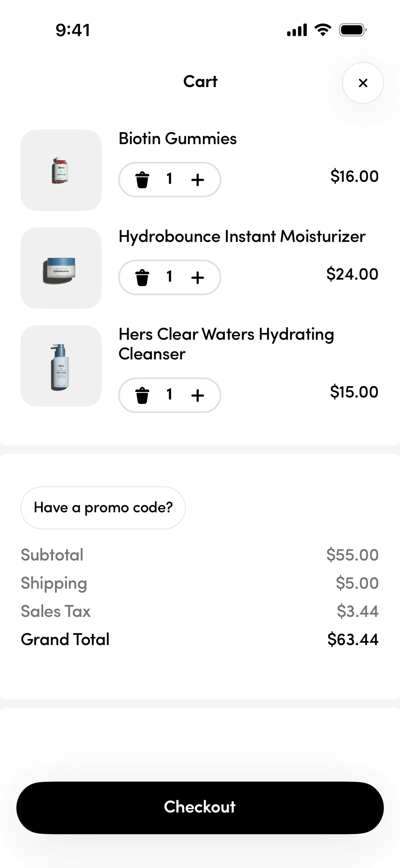Tap the Grand Total amount $63.44
This screenshot has width=400, height=868.
(x=352, y=639)
